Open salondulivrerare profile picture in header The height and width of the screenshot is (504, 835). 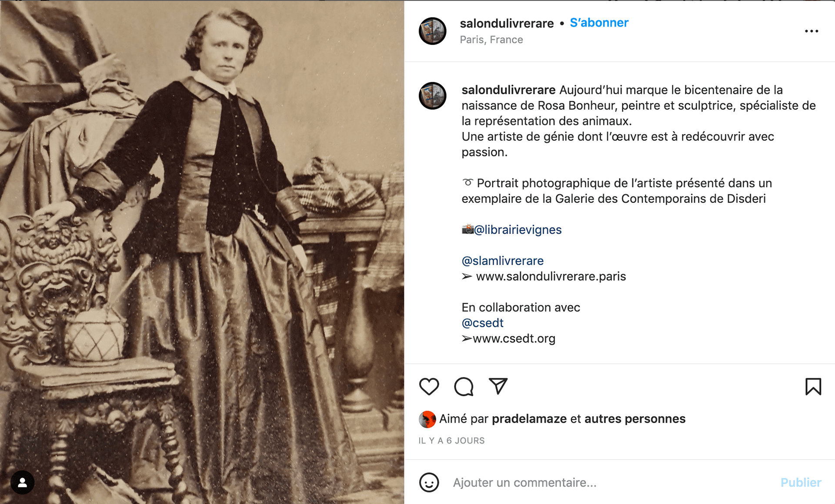(x=432, y=31)
